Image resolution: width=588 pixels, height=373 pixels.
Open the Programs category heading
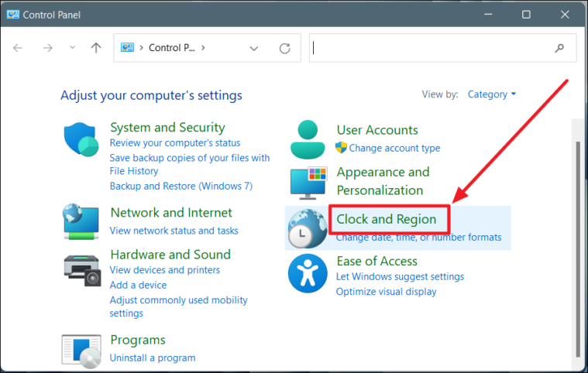pos(138,340)
